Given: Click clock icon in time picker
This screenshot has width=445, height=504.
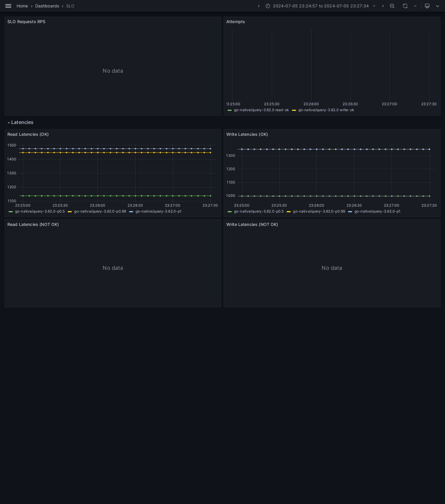Looking at the screenshot, I should tap(268, 6).
